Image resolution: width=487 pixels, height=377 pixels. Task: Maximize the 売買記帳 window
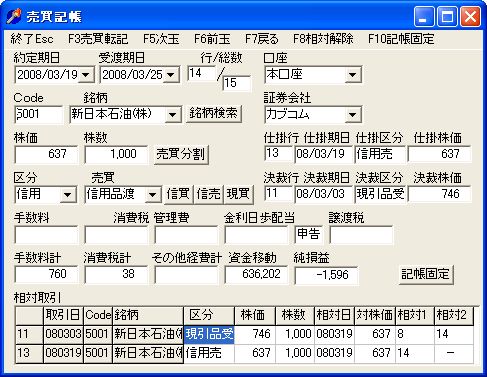[x=447, y=16]
